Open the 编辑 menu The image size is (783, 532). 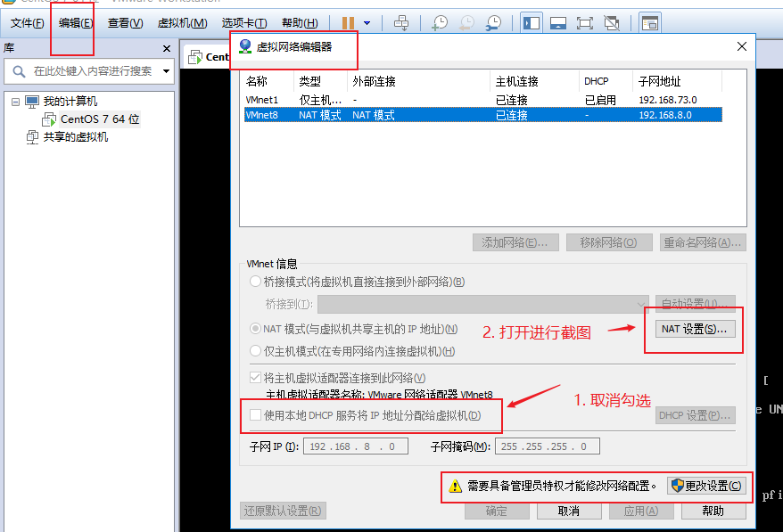(x=72, y=22)
